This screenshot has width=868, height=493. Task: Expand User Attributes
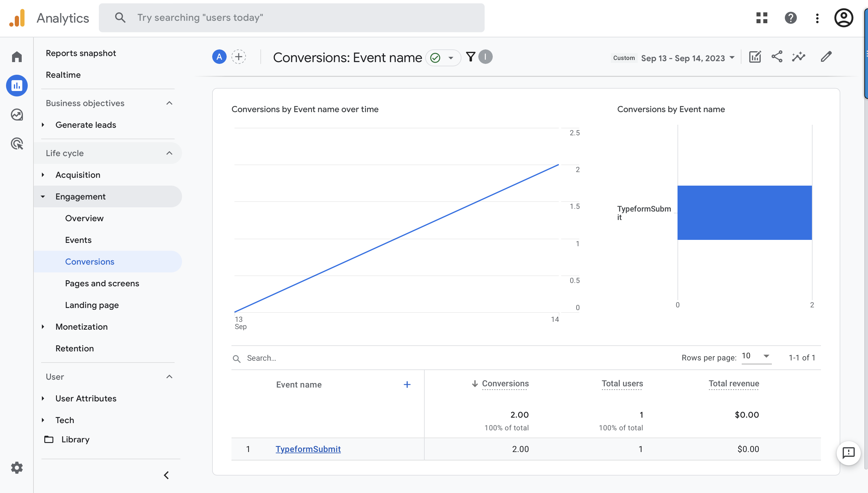coord(43,399)
